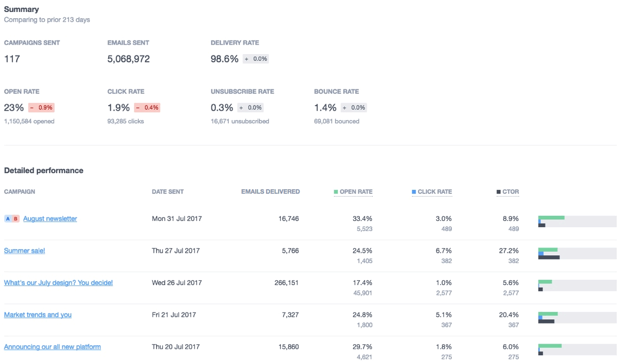Click the Thu 27 Jul 2017 date cell
Screen dimensions: 624x364
(176, 251)
